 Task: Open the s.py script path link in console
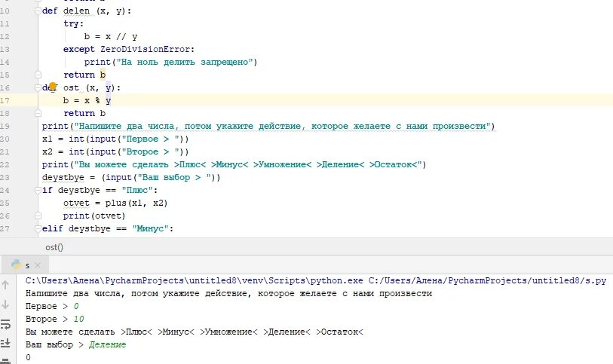click(x=487, y=280)
